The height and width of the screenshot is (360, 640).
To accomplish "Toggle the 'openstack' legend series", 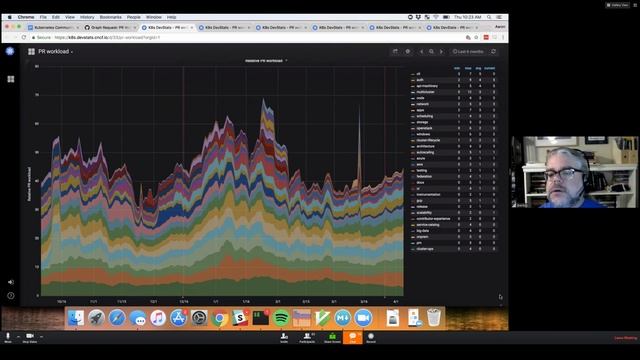I will [424, 128].
